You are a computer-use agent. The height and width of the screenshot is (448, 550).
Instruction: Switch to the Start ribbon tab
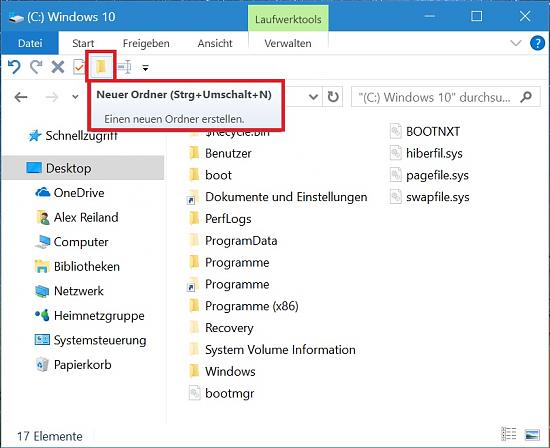point(83,43)
